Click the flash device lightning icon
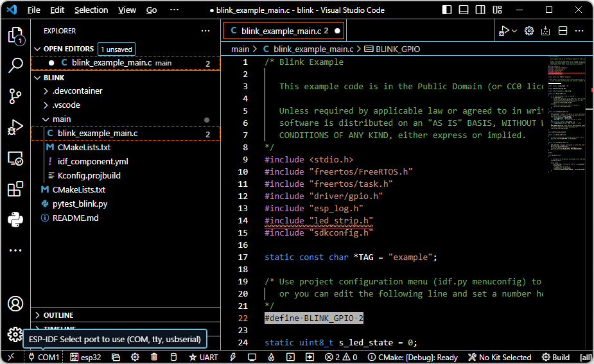This screenshot has height=364, width=594. click(x=232, y=357)
